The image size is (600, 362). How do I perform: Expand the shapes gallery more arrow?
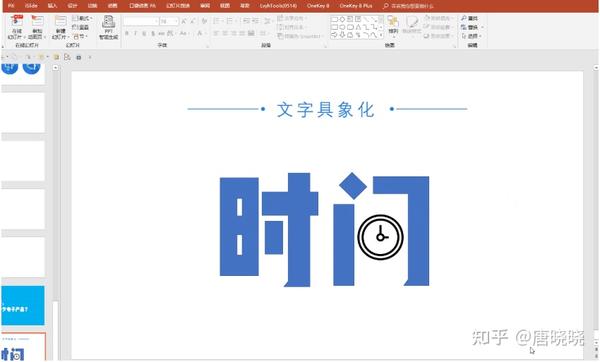[381, 35]
